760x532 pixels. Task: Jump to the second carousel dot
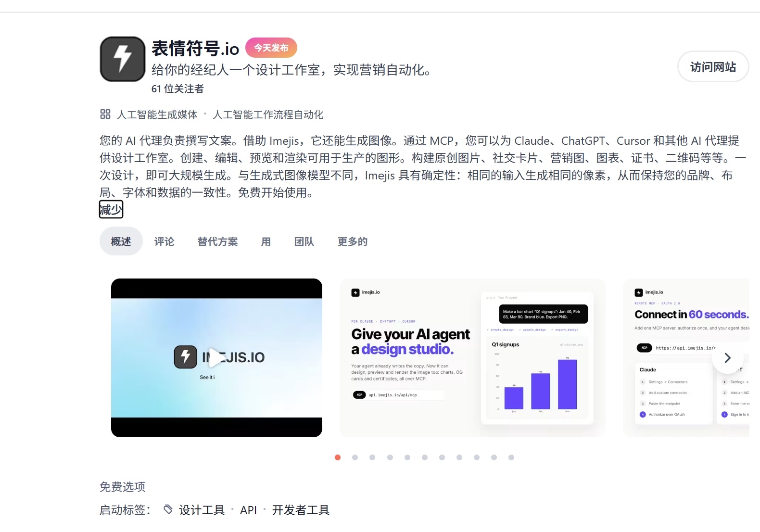355,457
